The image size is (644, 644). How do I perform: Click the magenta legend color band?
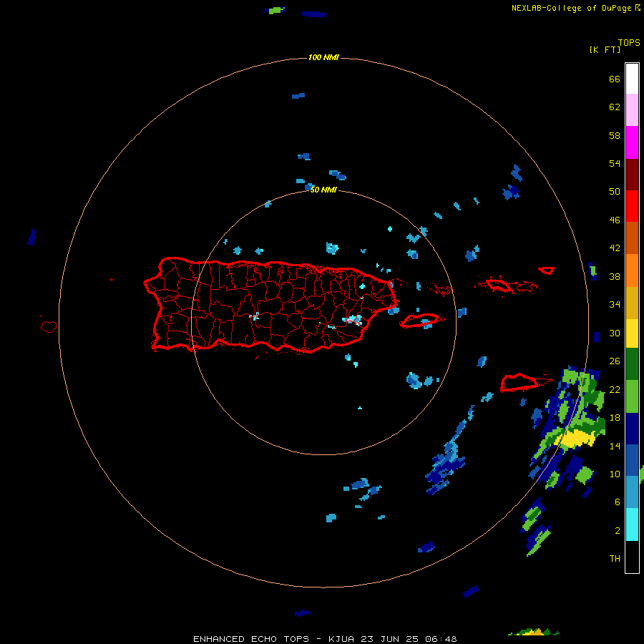pyautogui.click(x=632, y=142)
